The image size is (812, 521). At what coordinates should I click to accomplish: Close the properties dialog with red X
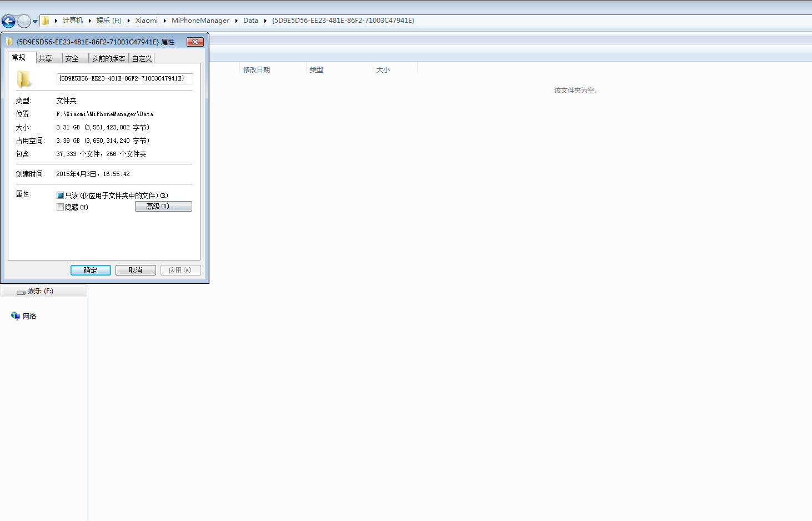click(195, 42)
